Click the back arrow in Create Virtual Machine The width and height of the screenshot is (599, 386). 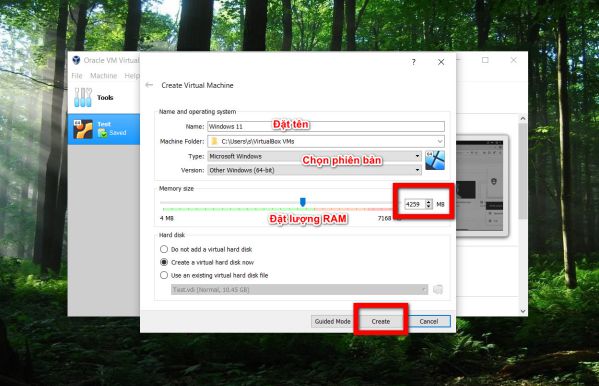149,85
